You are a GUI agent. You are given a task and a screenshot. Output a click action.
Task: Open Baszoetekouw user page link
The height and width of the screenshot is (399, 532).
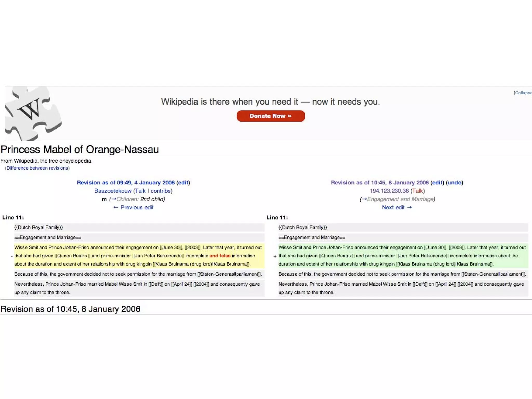pyautogui.click(x=113, y=191)
